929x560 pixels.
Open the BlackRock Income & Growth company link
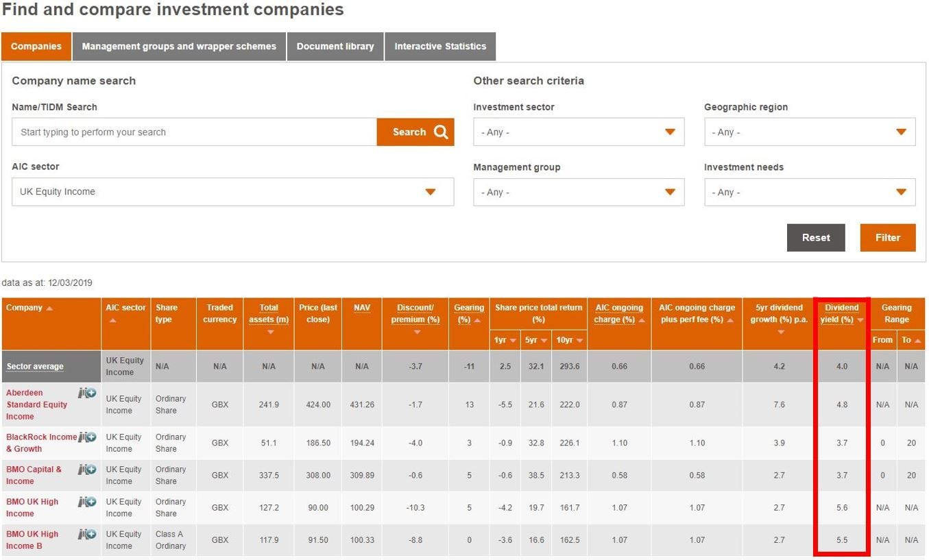coord(41,443)
